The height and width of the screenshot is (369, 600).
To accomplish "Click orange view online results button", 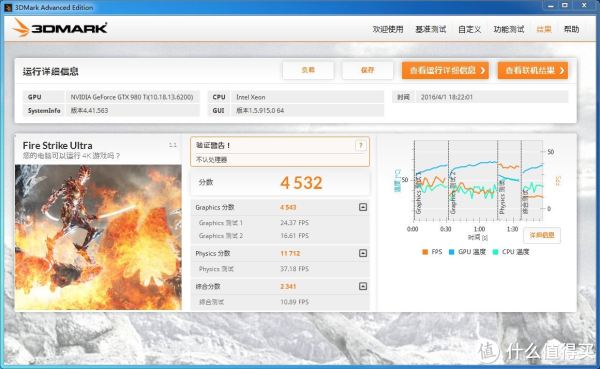I will pyautogui.click(x=533, y=70).
